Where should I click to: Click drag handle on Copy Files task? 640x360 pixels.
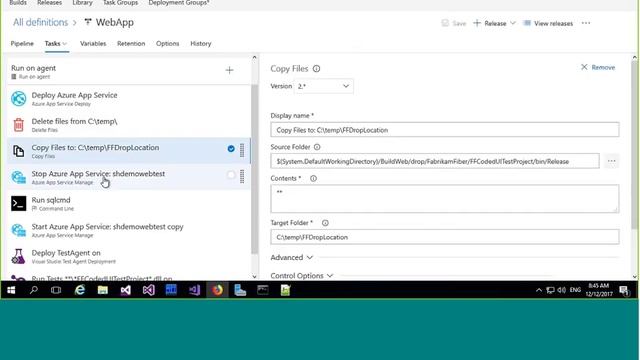point(242,150)
